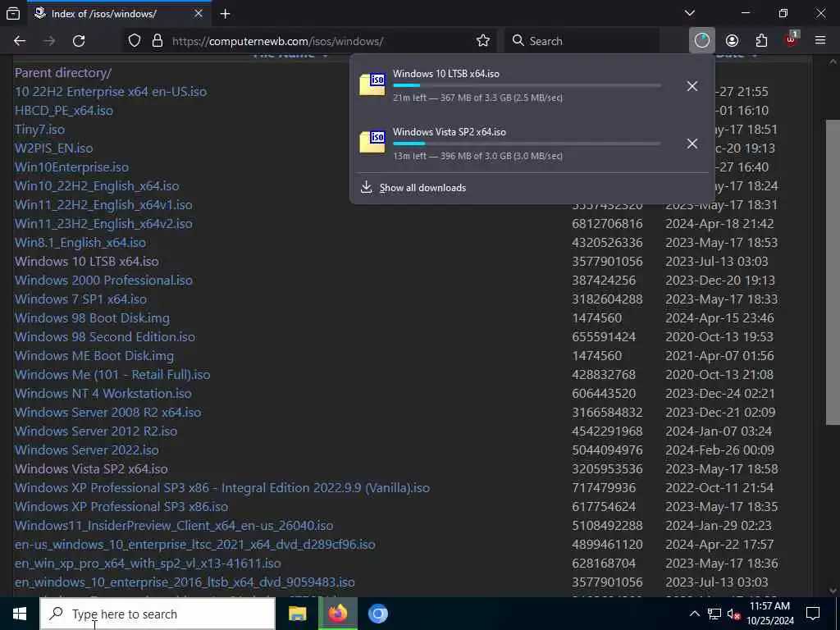Cancel the Windows 10 LTSB x64.iso download
This screenshot has height=630, width=840.
pyautogui.click(x=692, y=85)
